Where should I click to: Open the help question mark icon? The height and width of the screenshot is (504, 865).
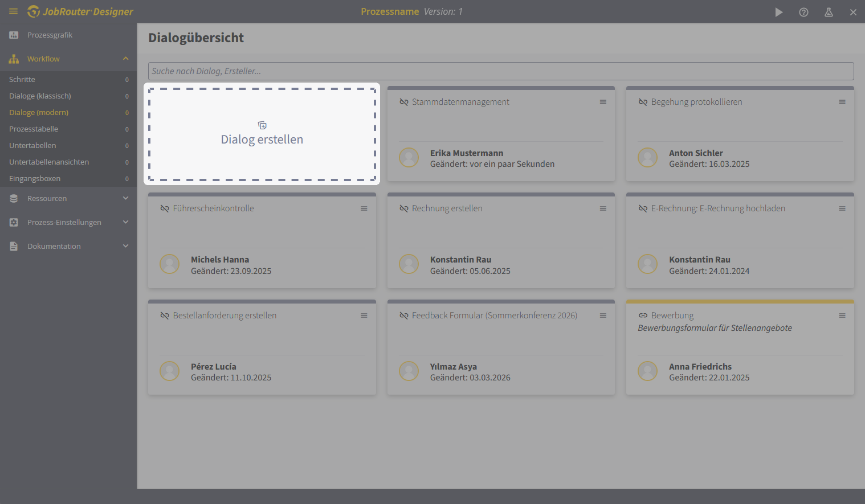(803, 12)
